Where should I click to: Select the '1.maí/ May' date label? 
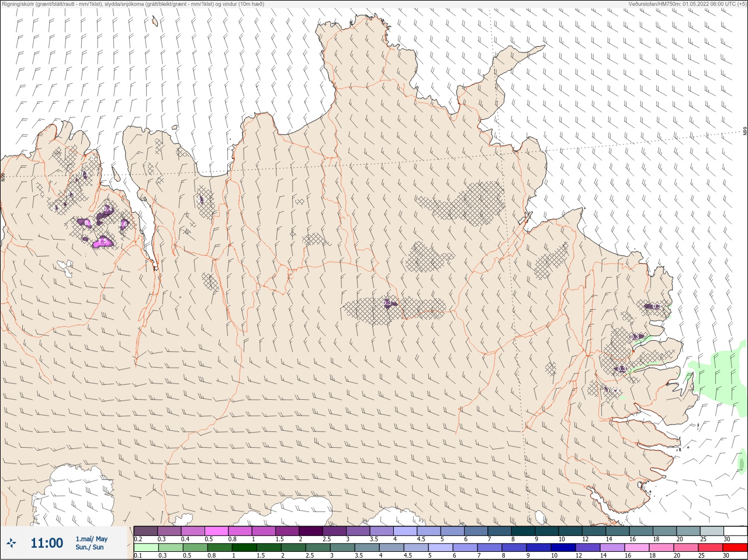92,539
